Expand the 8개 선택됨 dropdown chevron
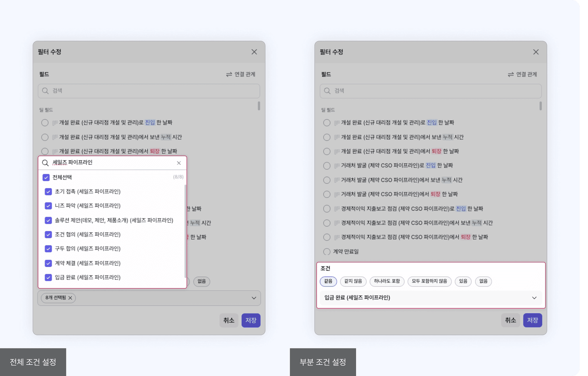 (254, 298)
